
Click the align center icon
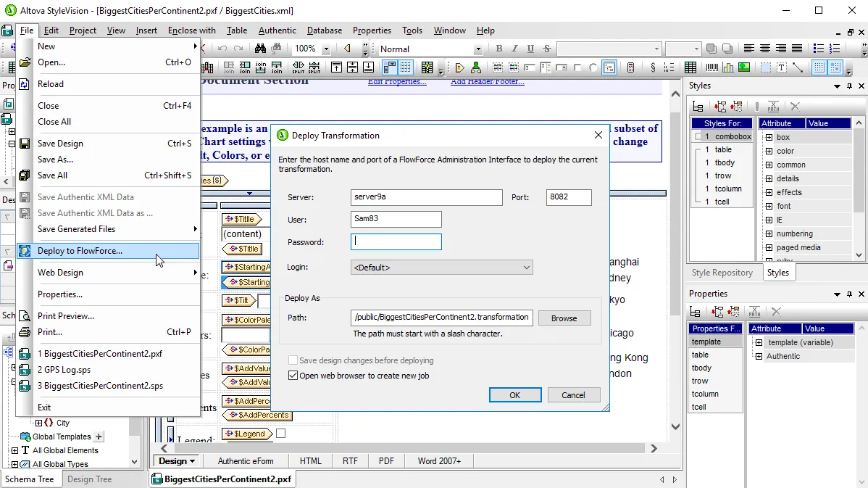tap(765, 49)
